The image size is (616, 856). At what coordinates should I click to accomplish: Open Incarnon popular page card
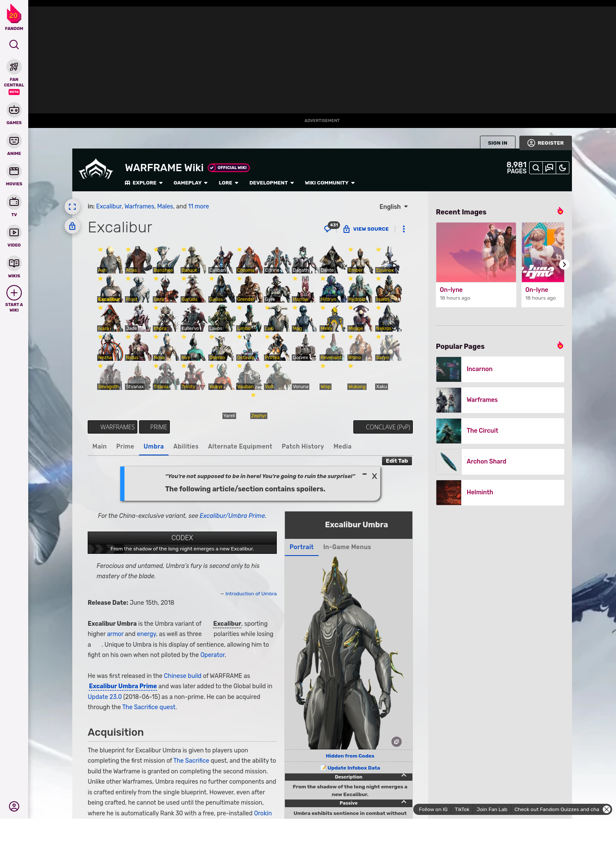click(x=500, y=369)
